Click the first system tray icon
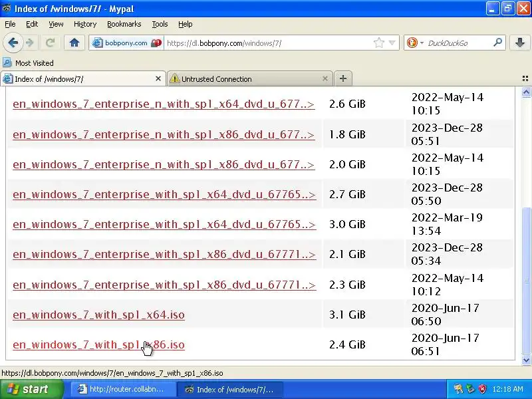This screenshot has height=399, width=532. (x=458, y=389)
